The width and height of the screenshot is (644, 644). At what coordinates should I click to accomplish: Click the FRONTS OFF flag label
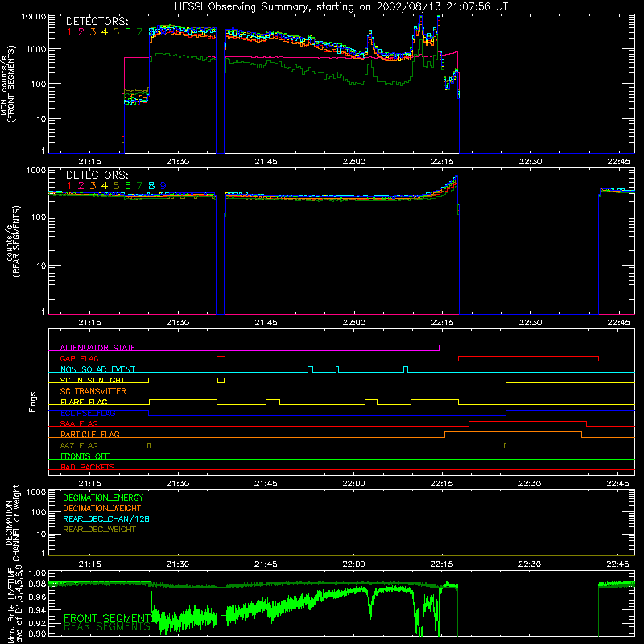(x=85, y=456)
